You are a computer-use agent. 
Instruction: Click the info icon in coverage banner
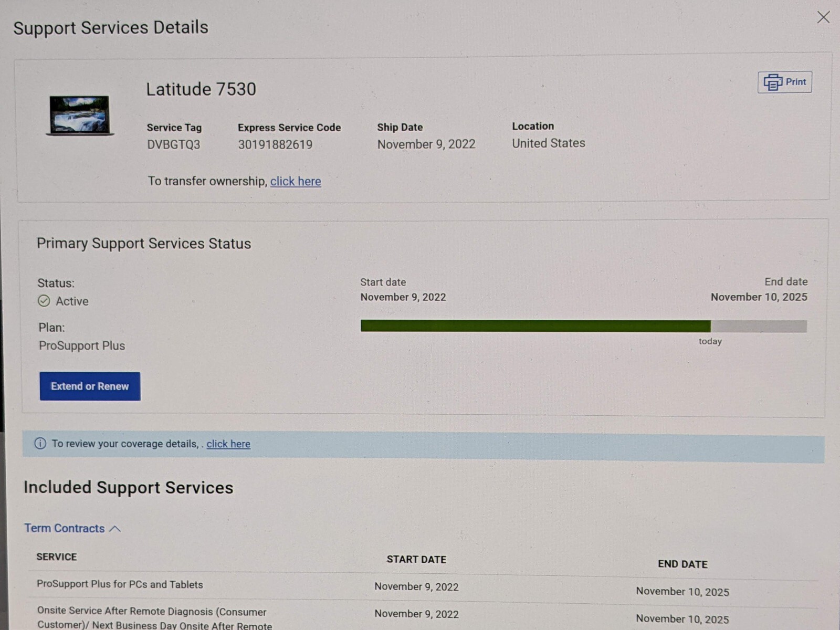(x=40, y=443)
